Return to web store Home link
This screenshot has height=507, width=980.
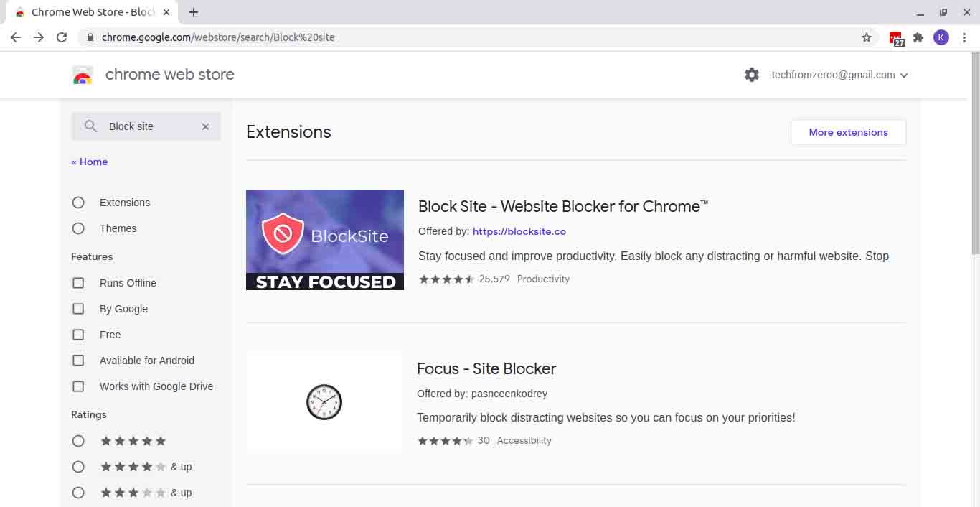click(90, 162)
